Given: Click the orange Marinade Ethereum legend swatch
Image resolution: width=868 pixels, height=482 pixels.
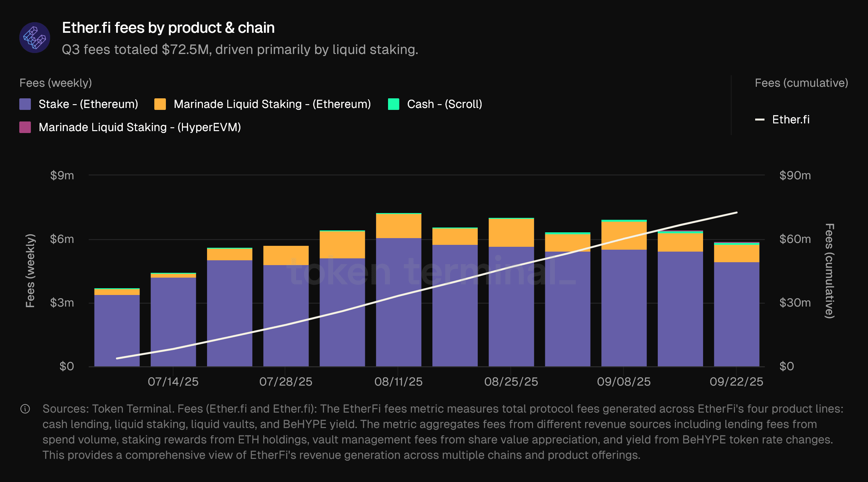Looking at the screenshot, I should (x=160, y=104).
